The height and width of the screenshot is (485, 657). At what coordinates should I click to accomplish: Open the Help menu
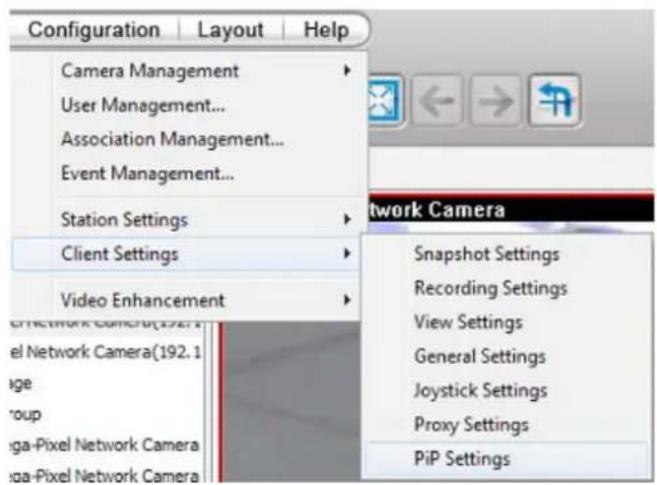326,30
